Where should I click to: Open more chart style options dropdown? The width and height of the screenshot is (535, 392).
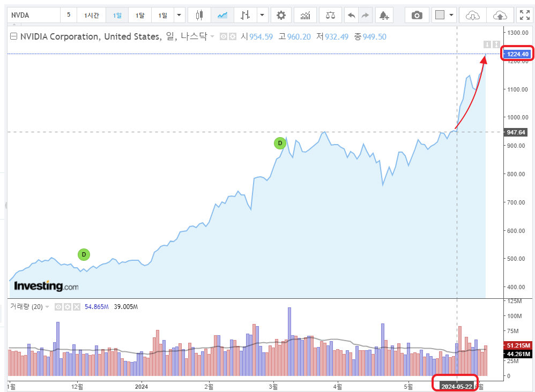pos(262,15)
